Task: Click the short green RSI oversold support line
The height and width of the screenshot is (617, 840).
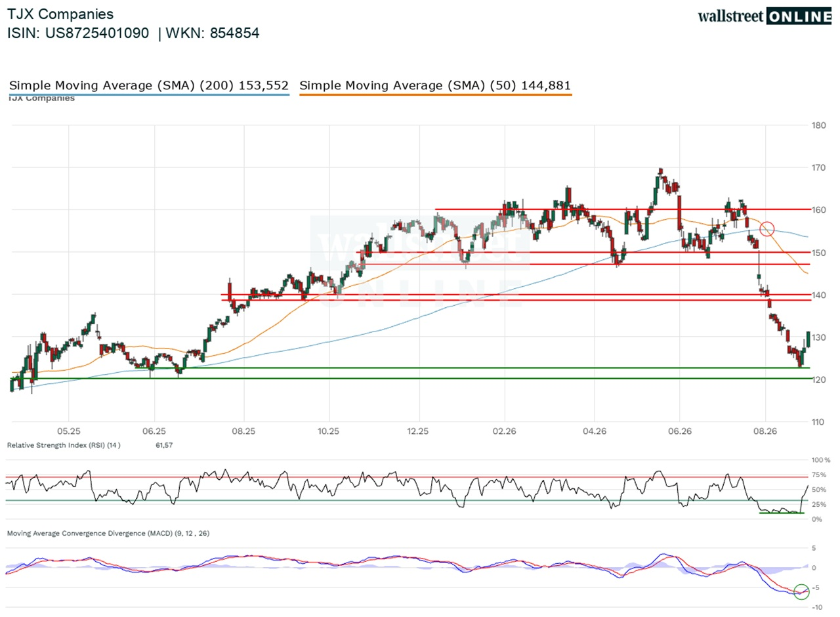Action: click(x=782, y=513)
